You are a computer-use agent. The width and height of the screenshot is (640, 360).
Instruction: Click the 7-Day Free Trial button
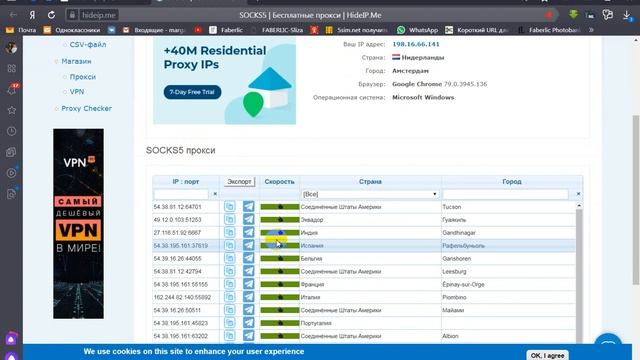(192, 92)
